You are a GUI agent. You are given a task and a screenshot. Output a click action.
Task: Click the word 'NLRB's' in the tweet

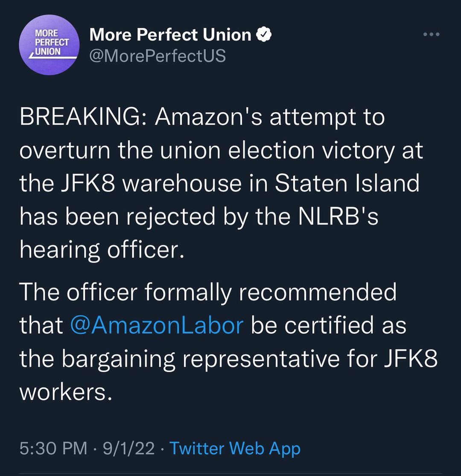click(338, 217)
